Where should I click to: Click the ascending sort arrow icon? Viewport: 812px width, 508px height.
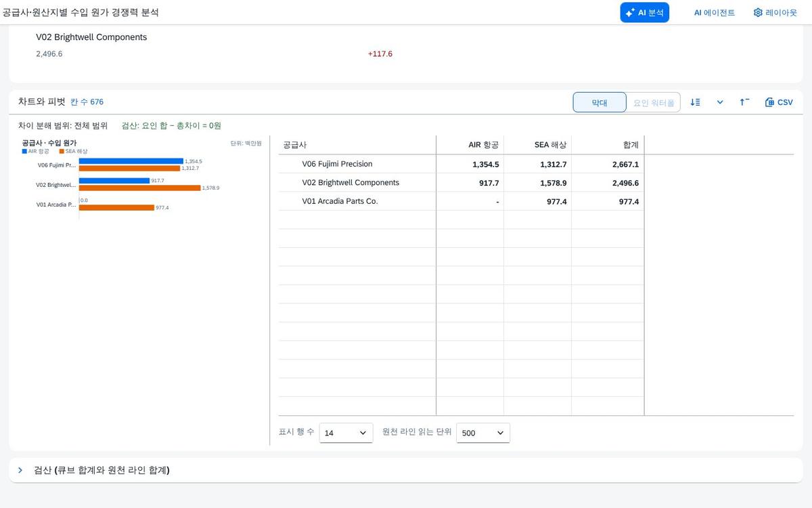pyautogui.click(x=744, y=102)
